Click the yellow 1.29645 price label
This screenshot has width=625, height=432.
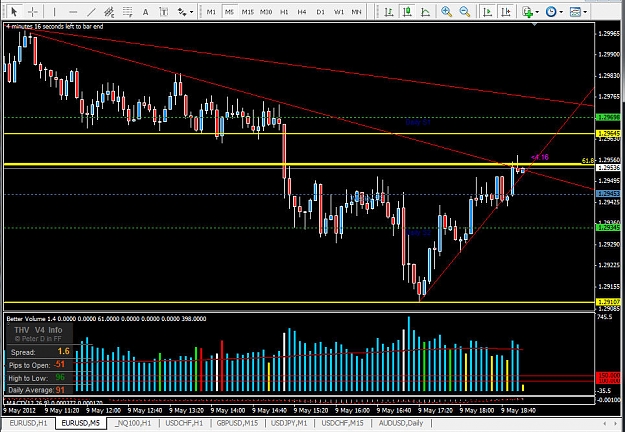609,134
